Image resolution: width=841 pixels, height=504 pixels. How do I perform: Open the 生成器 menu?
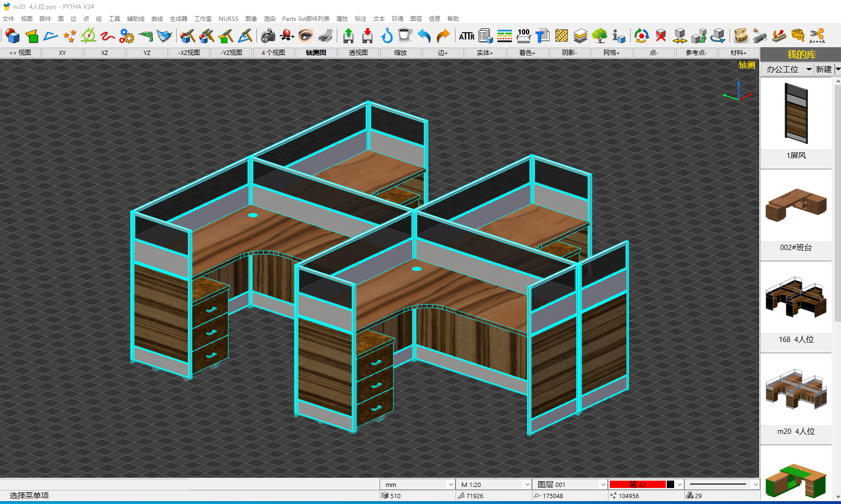pyautogui.click(x=179, y=18)
